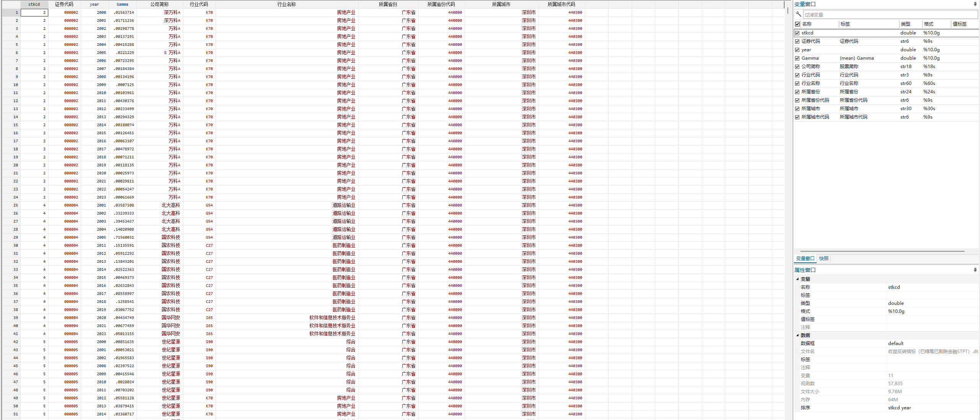Focus the 过滤变量 filter input field
The image size is (980, 420).
coord(888,15)
